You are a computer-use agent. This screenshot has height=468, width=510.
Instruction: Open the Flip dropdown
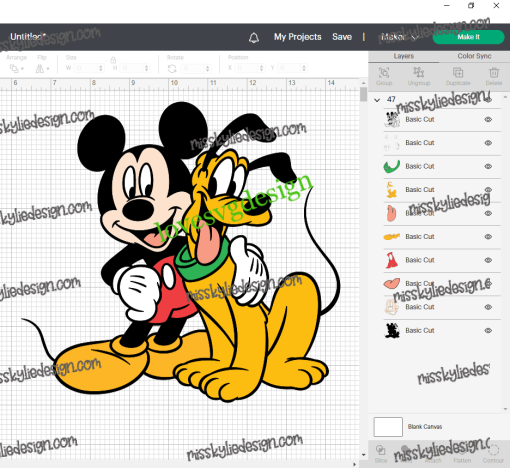tap(42, 69)
